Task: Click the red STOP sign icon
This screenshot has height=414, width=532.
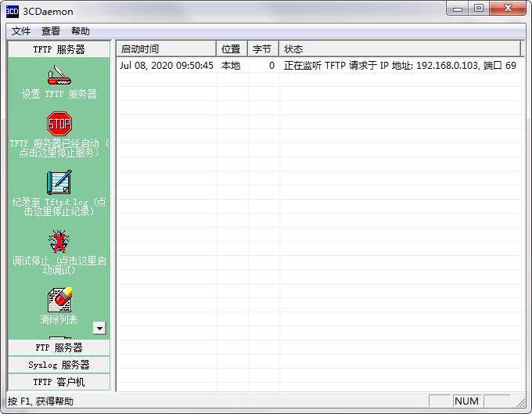Action: point(59,124)
